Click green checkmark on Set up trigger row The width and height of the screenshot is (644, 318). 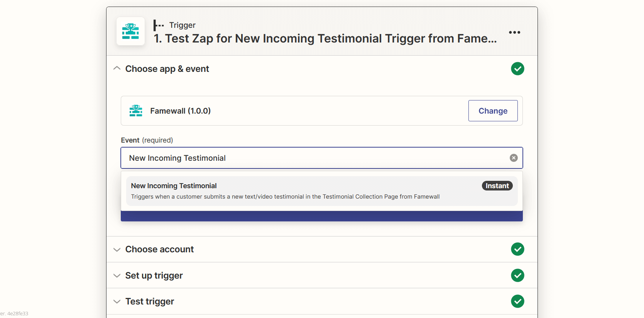coord(517,275)
